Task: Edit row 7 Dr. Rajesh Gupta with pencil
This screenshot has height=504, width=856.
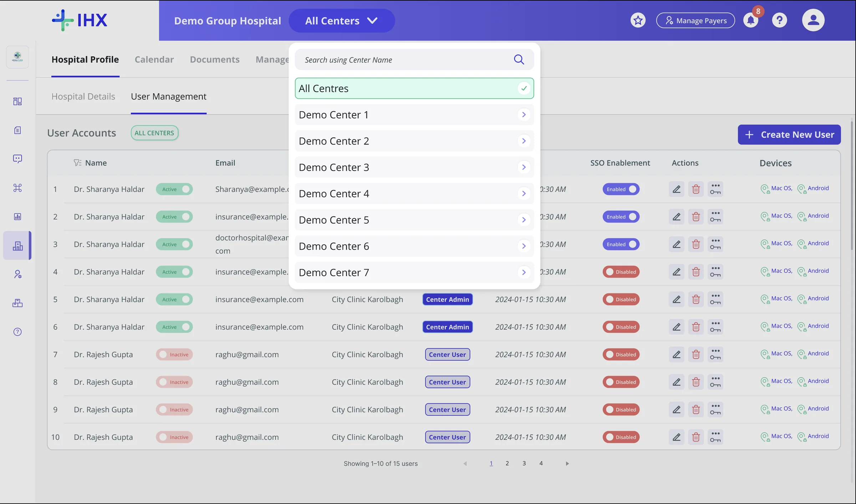Action: click(676, 355)
